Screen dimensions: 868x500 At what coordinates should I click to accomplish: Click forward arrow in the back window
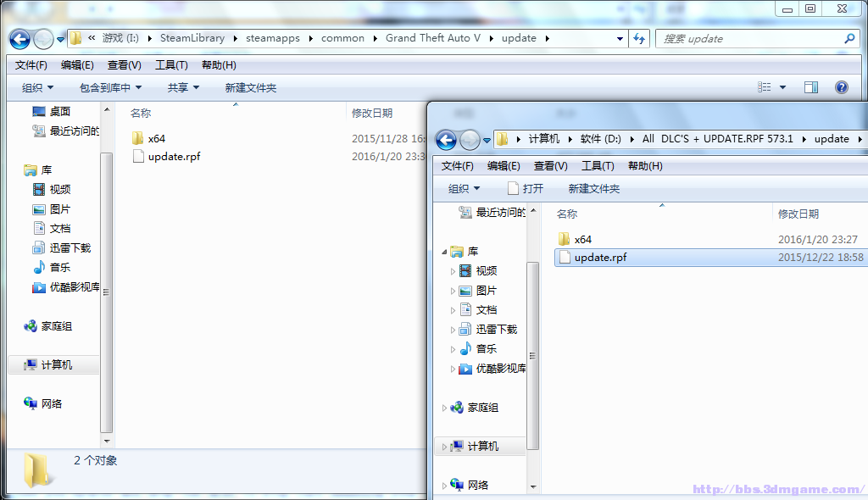[42, 39]
